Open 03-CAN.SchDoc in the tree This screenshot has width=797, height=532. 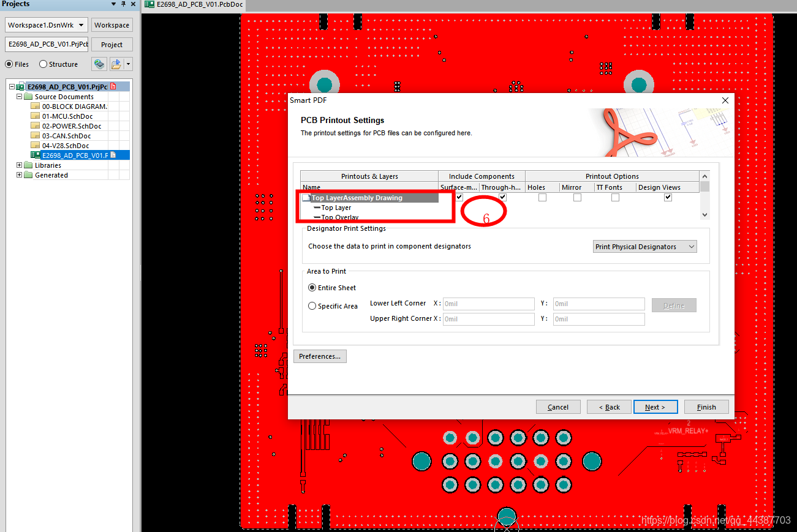pos(66,136)
